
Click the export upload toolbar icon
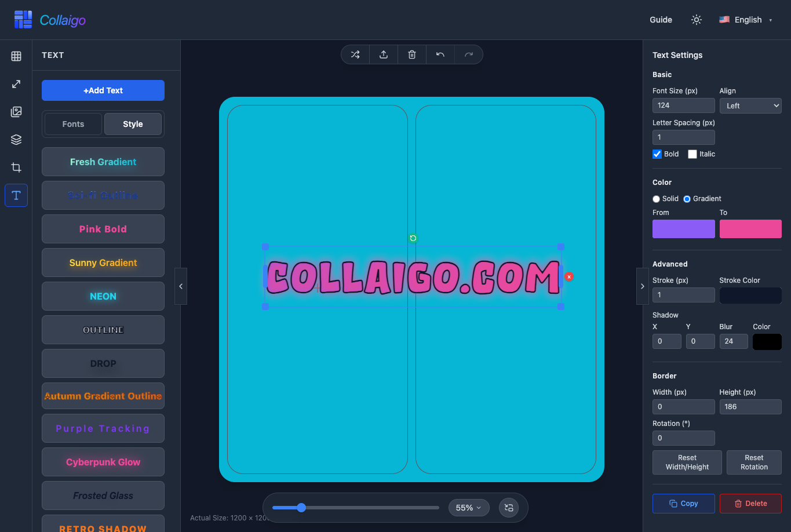tap(384, 54)
